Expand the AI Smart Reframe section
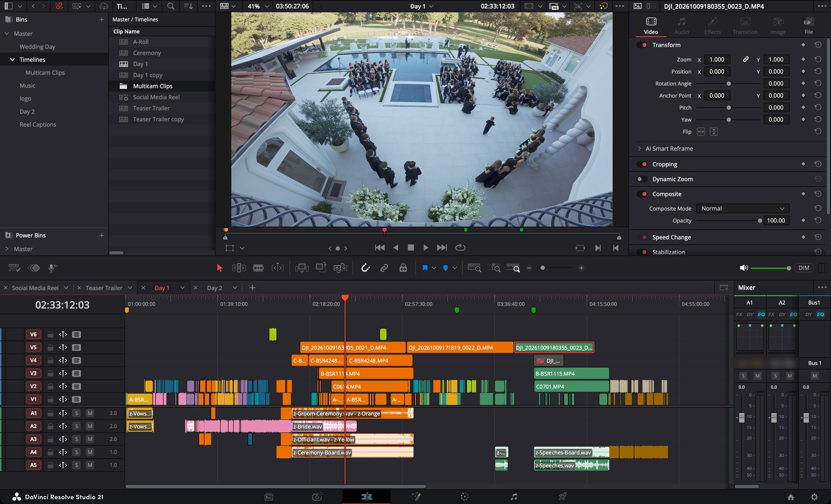This screenshot has width=831, height=504. (639, 148)
